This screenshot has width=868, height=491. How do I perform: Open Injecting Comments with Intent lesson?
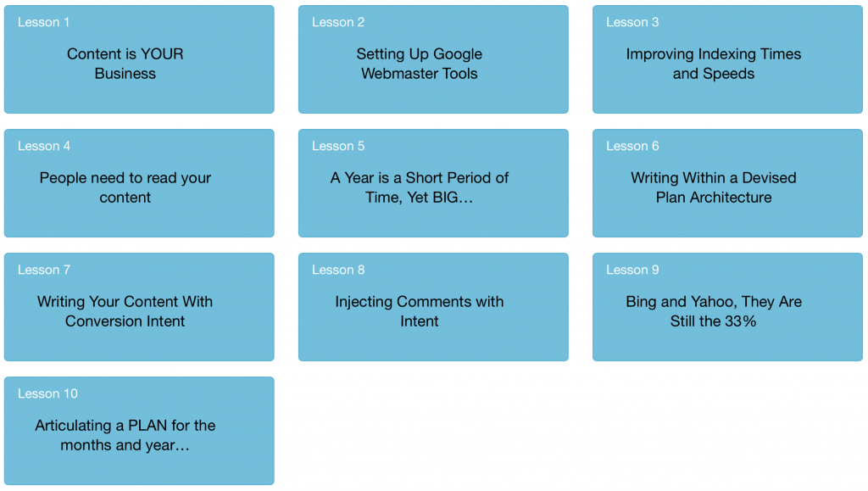(x=433, y=307)
